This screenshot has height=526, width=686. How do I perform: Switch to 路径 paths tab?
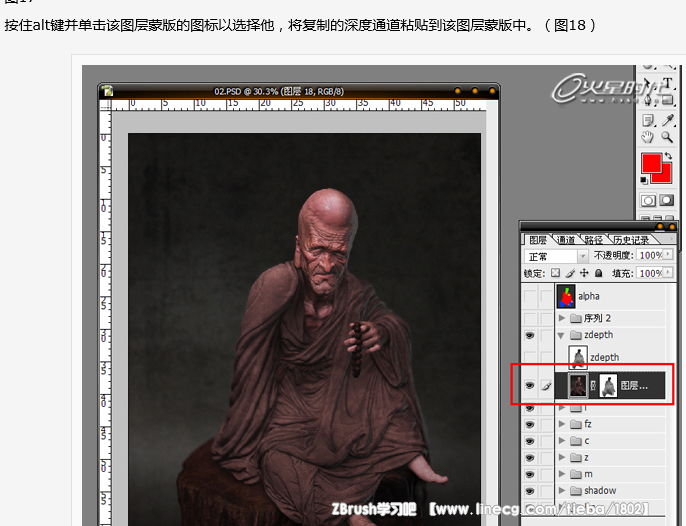593,240
